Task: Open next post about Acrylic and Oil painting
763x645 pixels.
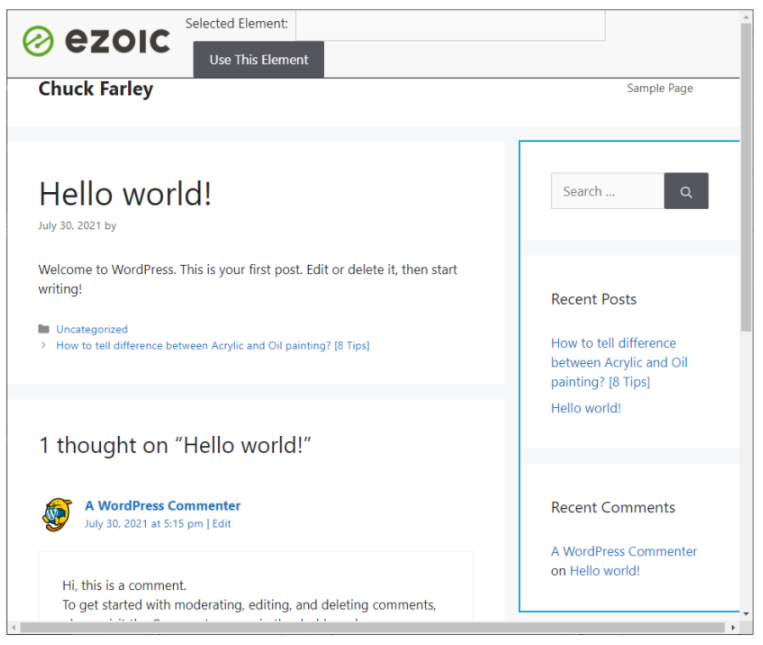Action: click(x=212, y=346)
